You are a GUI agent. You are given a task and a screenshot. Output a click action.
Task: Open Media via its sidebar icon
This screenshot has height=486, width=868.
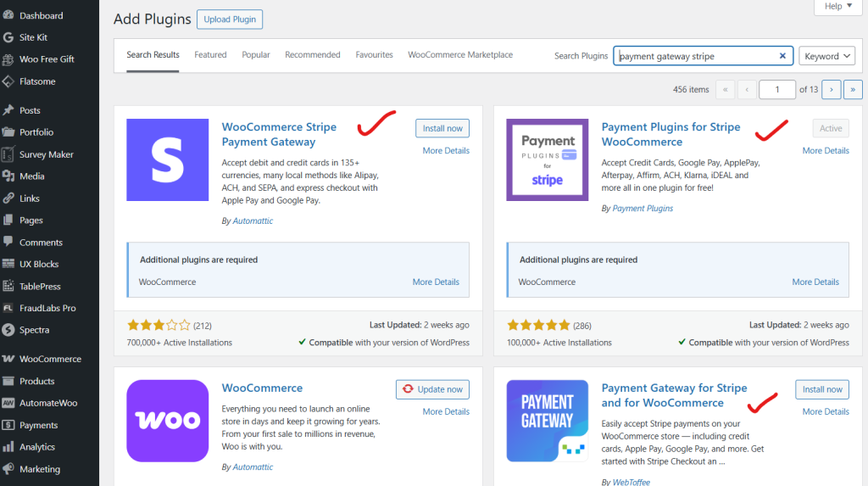(x=8, y=176)
